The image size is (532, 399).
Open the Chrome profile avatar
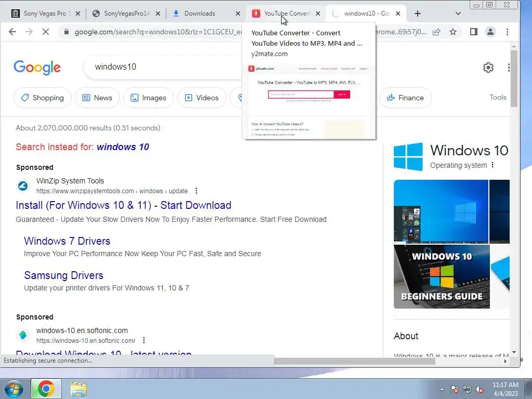[490, 32]
